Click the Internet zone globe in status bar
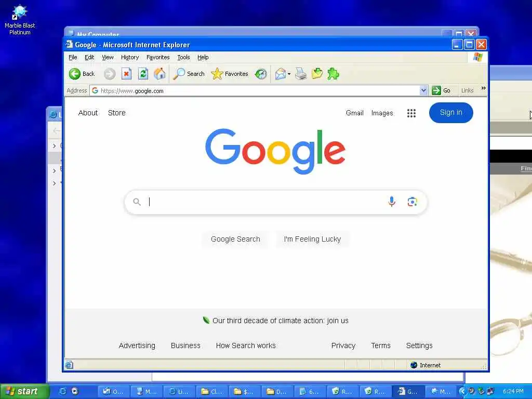Screen dimensions: 532x399 [414, 365]
